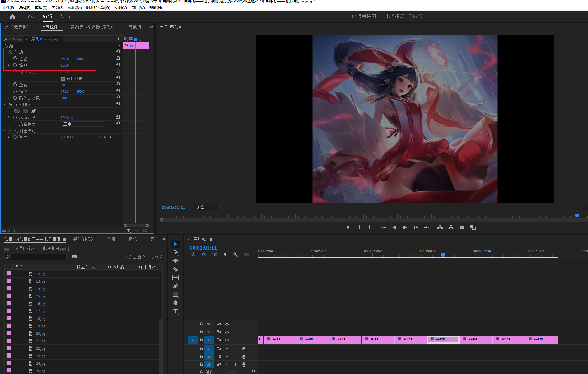This screenshot has height=374, width=588.
Task: Switch to the Media Browser (媒体浏览器) tab
Action: (83, 239)
